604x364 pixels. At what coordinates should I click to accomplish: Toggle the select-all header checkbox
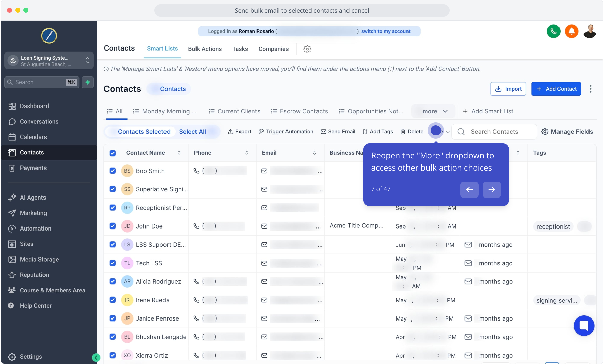click(x=113, y=153)
